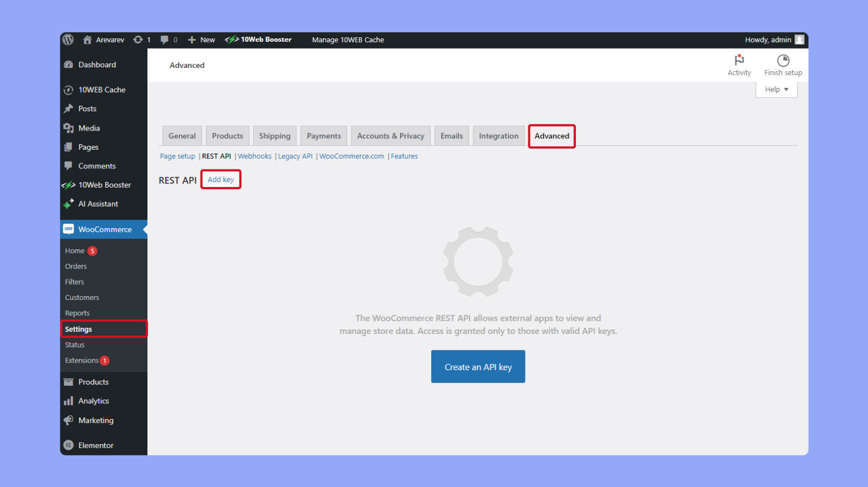Select the Elementor sidebar icon
Viewport: 868px width, 487px height.
coord(68,445)
